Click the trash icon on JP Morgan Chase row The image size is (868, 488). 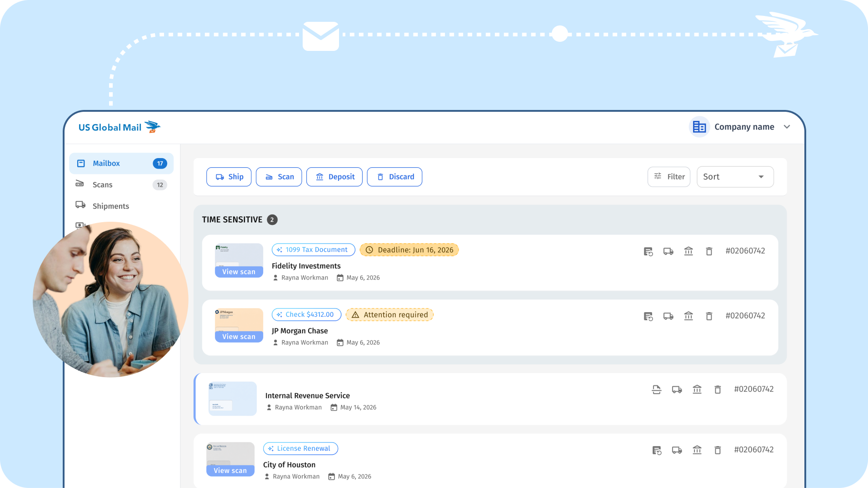[709, 316]
